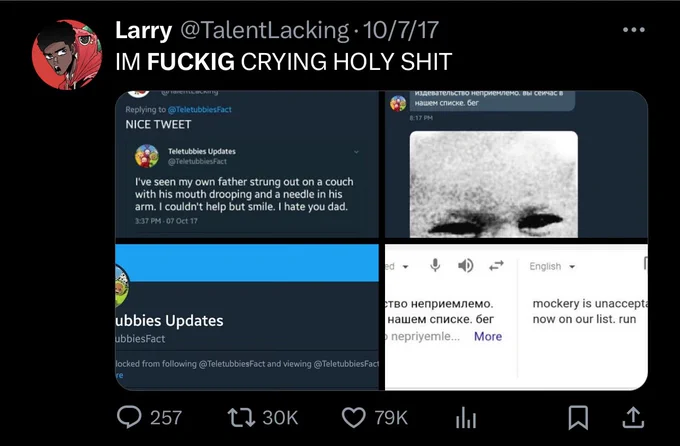Image resolution: width=680 pixels, height=446 pixels.
Task: Bookmark this tweet
Action: click(x=578, y=417)
